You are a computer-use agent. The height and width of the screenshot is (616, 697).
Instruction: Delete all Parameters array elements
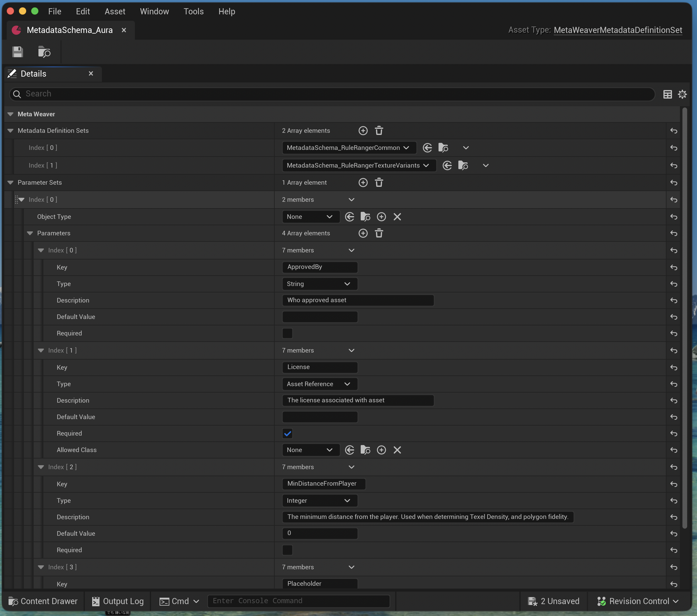coord(379,233)
